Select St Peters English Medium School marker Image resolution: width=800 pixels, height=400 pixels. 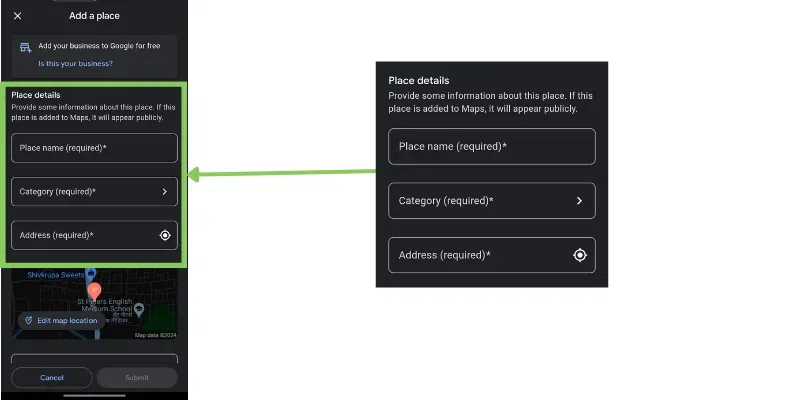[138, 309]
